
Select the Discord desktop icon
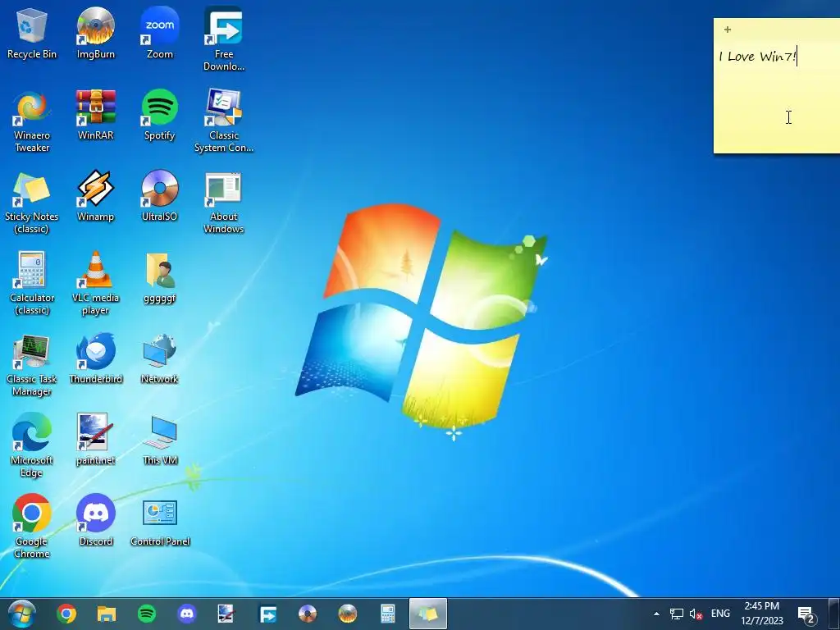tap(95, 521)
